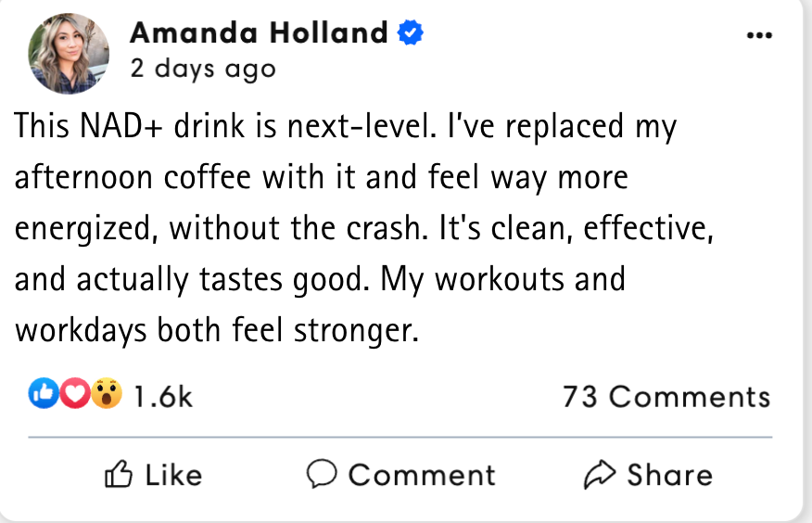Visit Amanda Holland's profile via name
Viewport: 812px width, 523px height.
click(260, 33)
